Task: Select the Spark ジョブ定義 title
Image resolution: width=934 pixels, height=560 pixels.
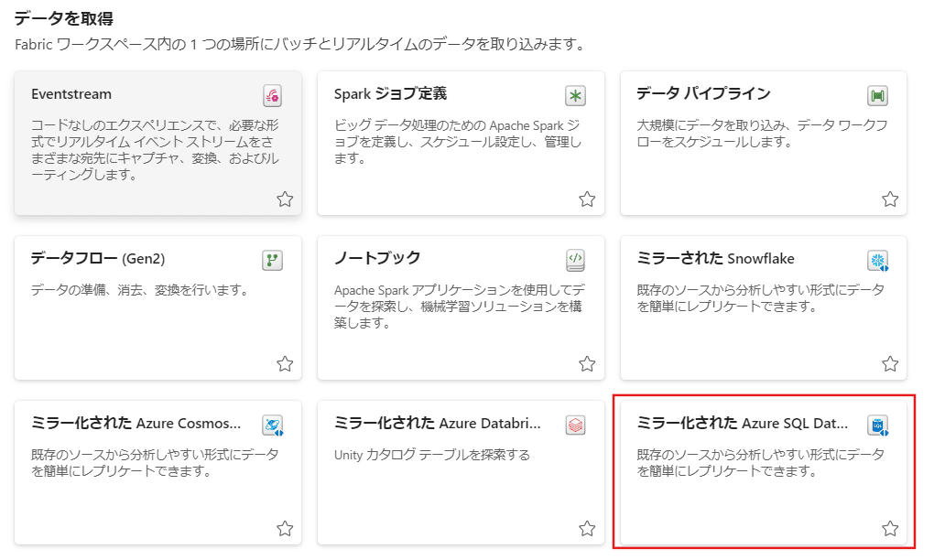Action: 390,94
